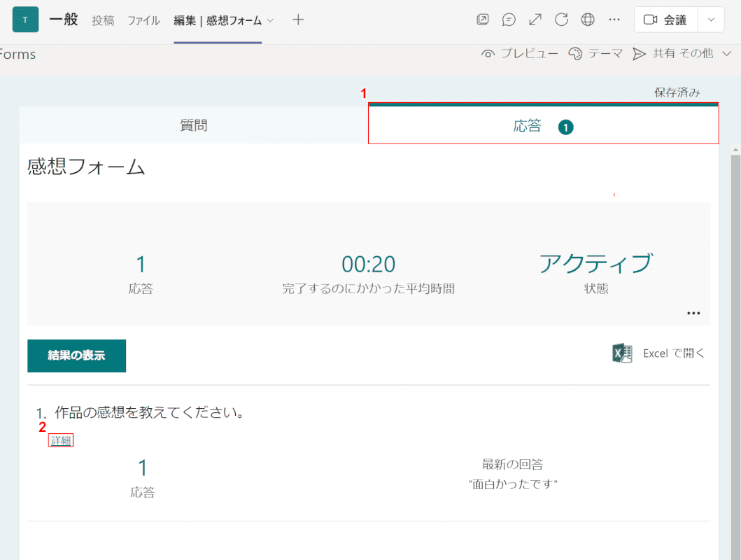Click the テーマ button label
Viewport: 741px width, 560px height.
pyautogui.click(x=605, y=54)
